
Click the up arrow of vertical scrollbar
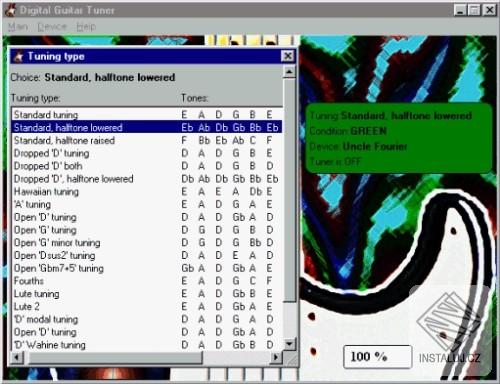(289, 72)
